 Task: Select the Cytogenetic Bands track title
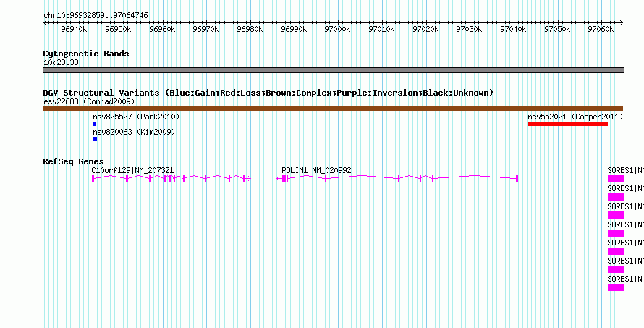pyautogui.click(x=86, y=54)
